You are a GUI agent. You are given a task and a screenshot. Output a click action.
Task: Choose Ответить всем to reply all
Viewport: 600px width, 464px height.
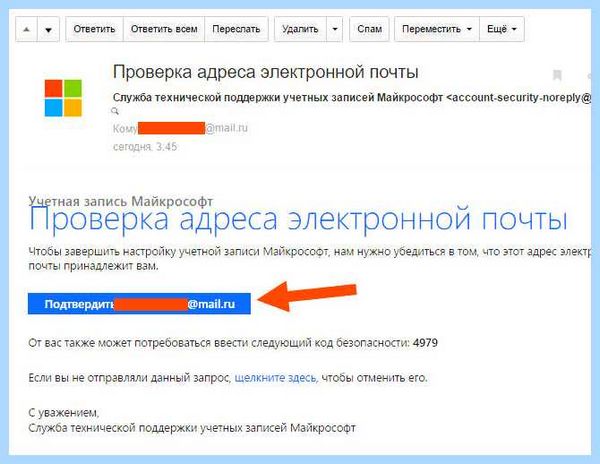164,29
